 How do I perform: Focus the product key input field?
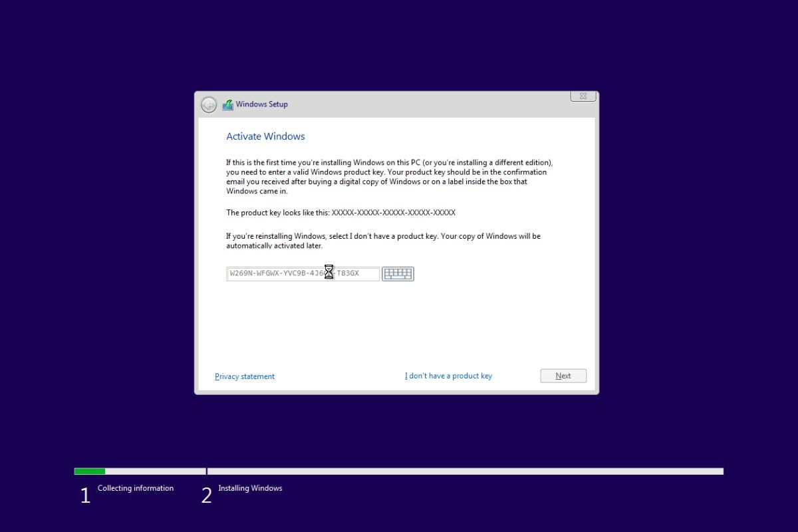coord(303,274)
